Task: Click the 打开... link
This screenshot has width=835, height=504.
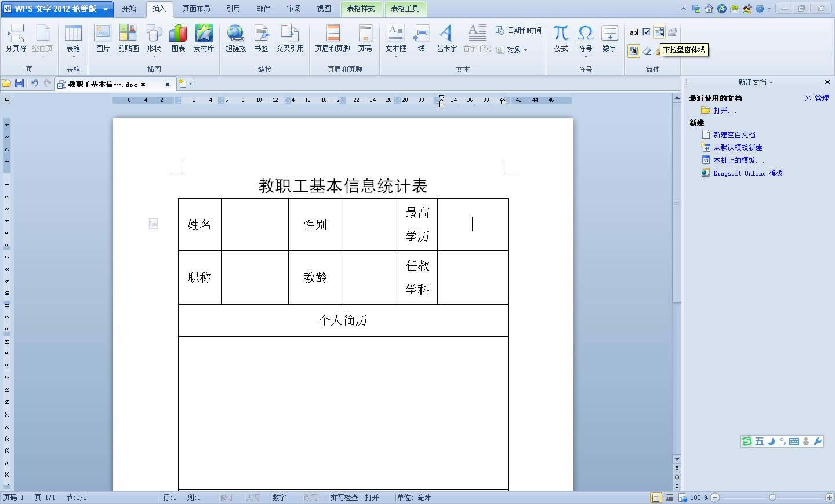Action: [724, 110]
